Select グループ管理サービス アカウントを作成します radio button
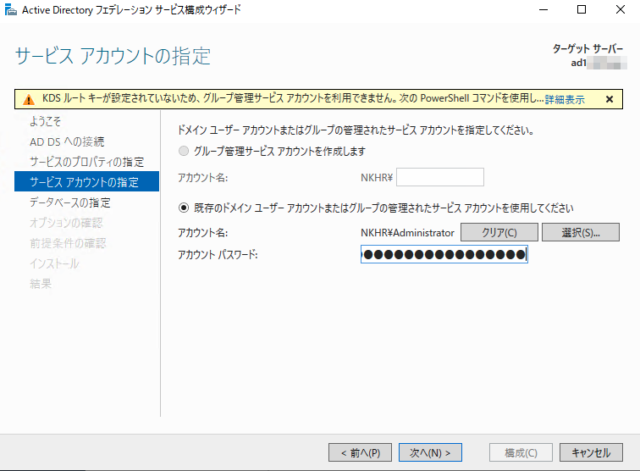The height and width of the screenshot is (471, 640). (x=184, y=151)
